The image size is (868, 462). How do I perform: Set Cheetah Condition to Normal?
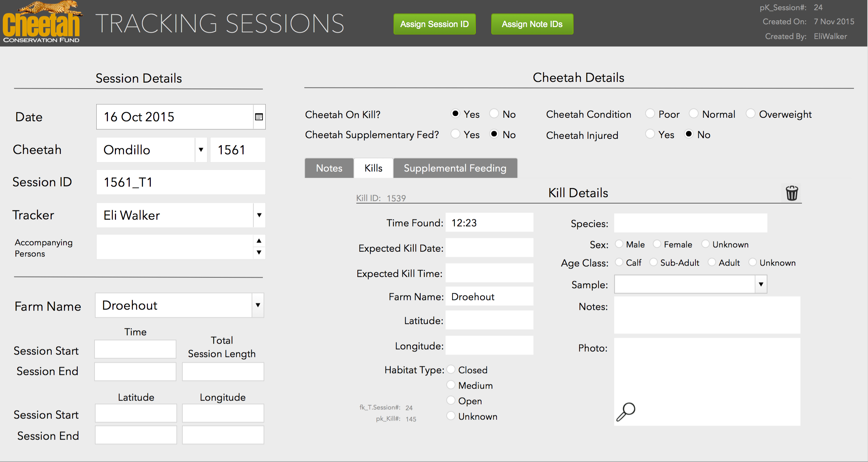tap(694, 114)
